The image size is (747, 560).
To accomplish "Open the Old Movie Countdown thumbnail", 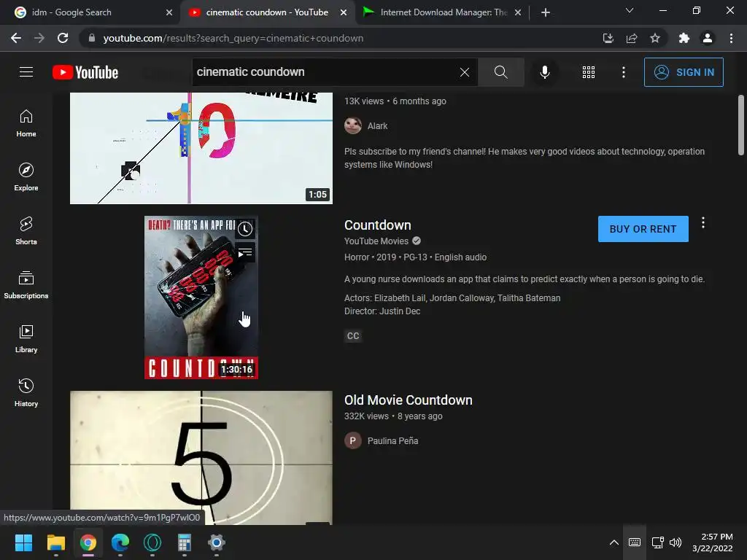I will point(201,458).
